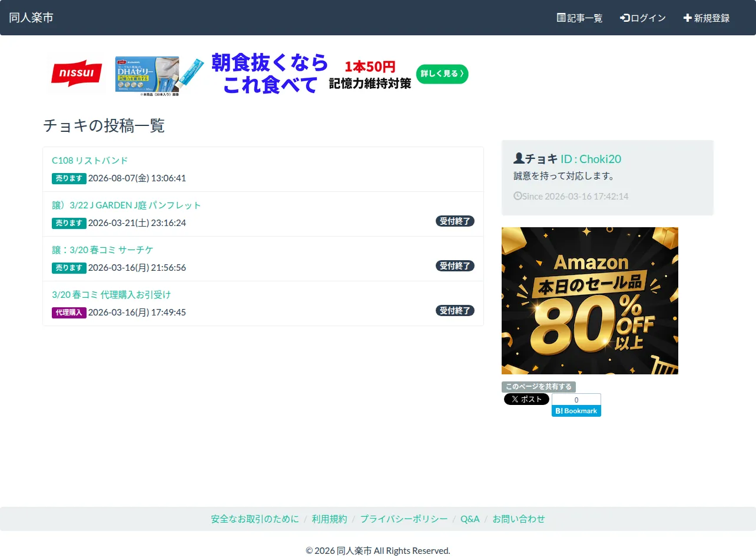Click the ID : Choki20 profile link
The height and width of the screenshot is (558, 756).
tap(591, 159)
